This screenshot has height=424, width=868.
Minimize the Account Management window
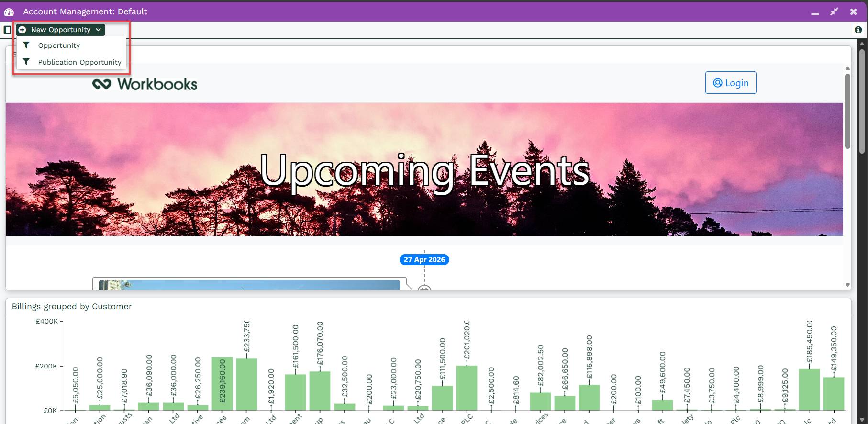click(x=815, y=12)
